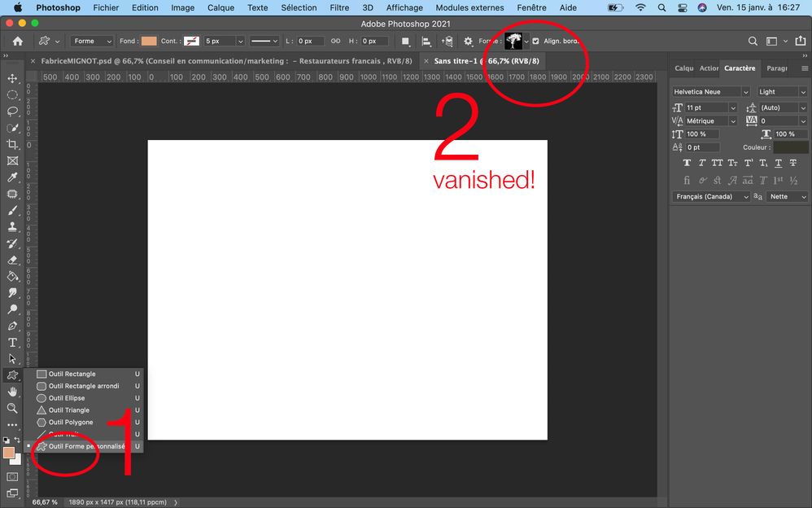This screenshot has width=812, height=508.
Task: Click the Home icon in the options bar
Action: point(18,41)
